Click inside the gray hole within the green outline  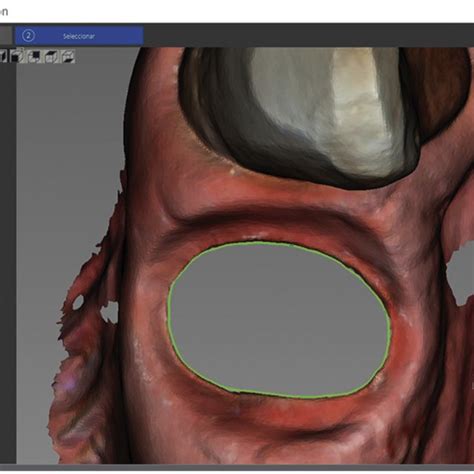pyautogui.click(x=278, y=320)
